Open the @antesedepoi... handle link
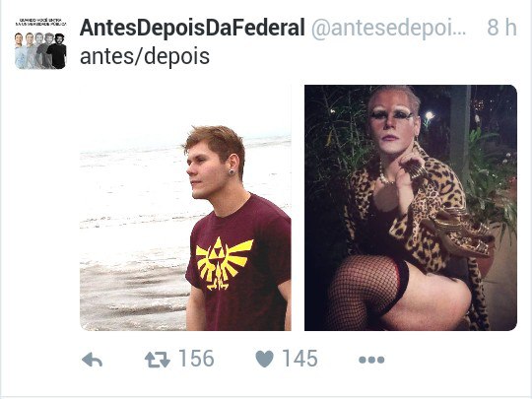Viewport: 532px width, 399px height. pyautogui.click(x=388, y=28)
